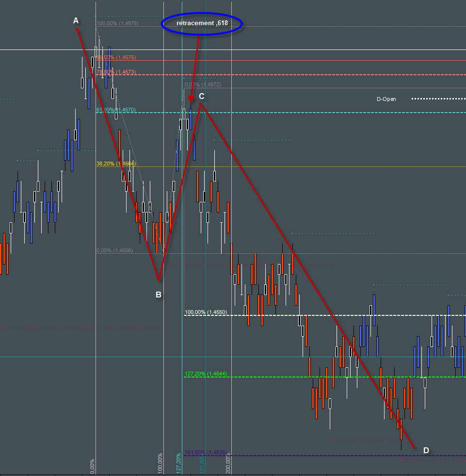This screenshot has width=466, height=476.
Task: Select the vertical 100,00% time zone label
Action: (160, 463)
